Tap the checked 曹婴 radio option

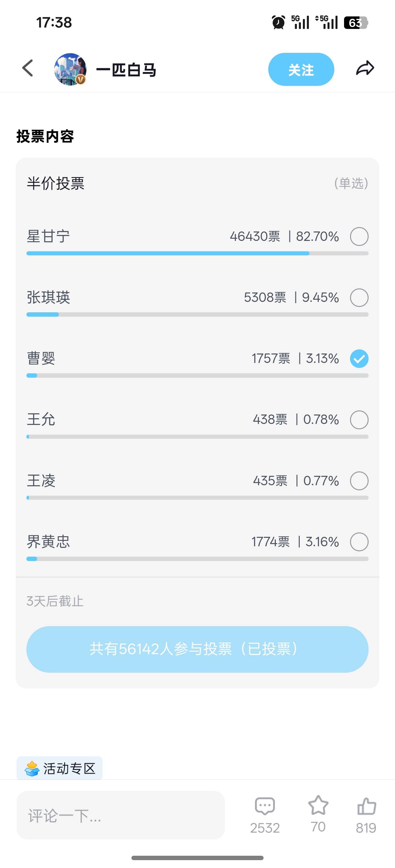(359, 359)
